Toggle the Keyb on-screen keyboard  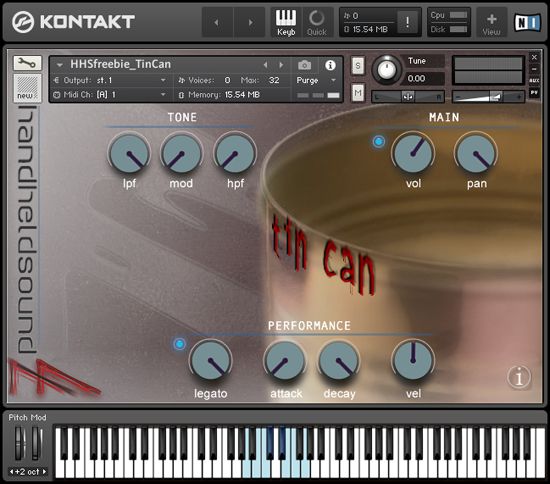point(286,22)
